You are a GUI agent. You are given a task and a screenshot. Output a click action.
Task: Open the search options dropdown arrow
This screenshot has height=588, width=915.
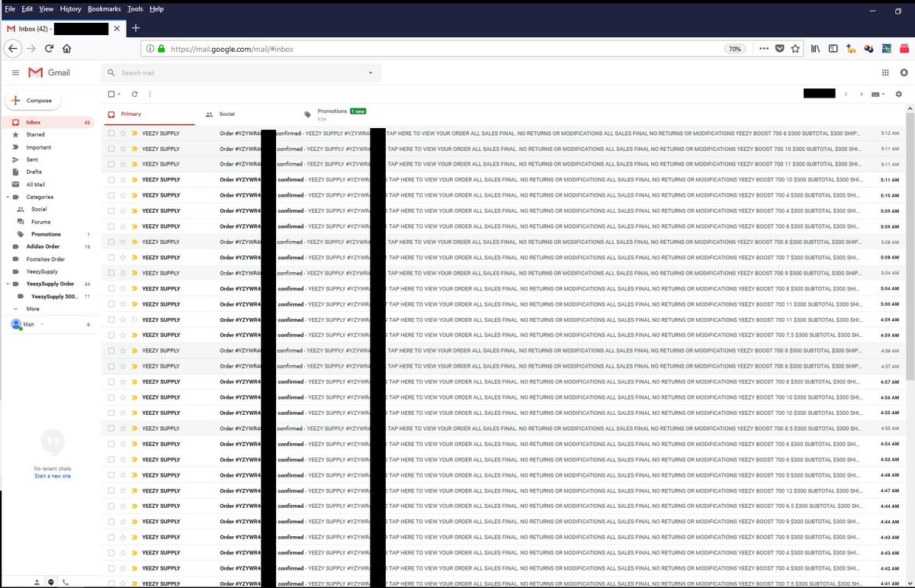[x=369, y=72]
